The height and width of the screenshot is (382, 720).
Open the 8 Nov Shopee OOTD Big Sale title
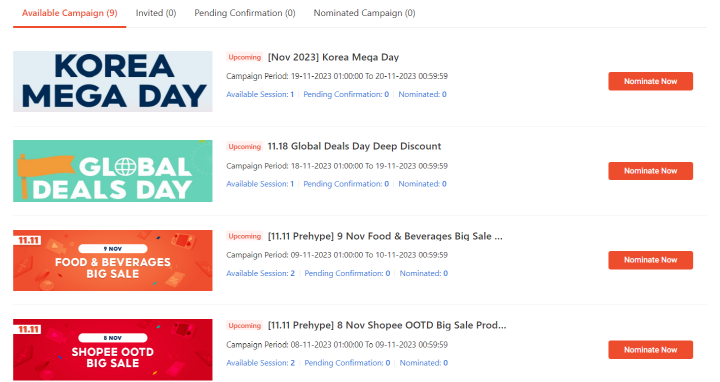coord(387,325)
